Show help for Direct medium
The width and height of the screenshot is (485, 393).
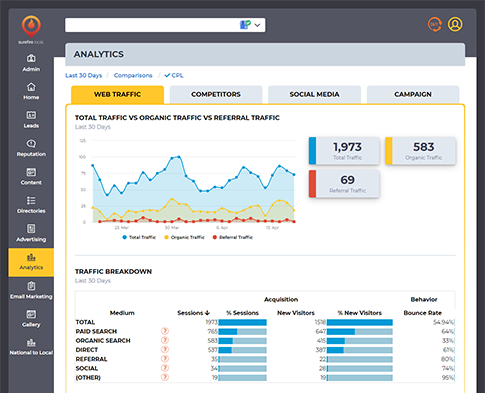(165, 350)
